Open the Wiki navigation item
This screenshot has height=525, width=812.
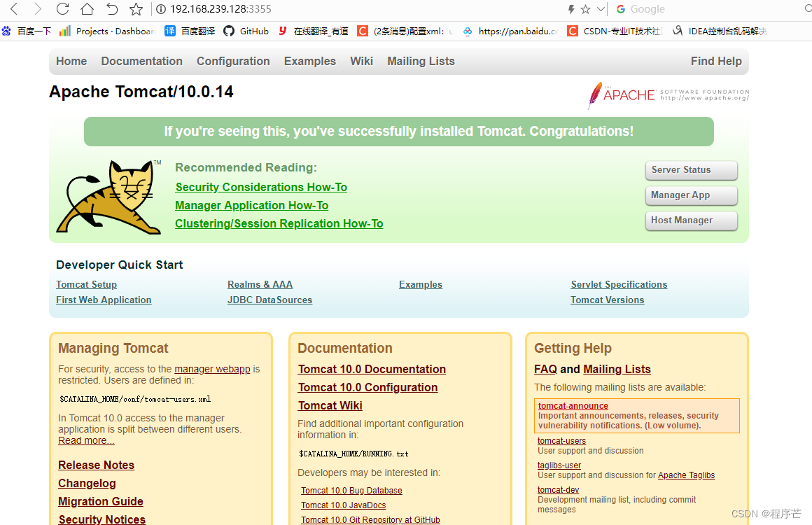tap(361, 61)
